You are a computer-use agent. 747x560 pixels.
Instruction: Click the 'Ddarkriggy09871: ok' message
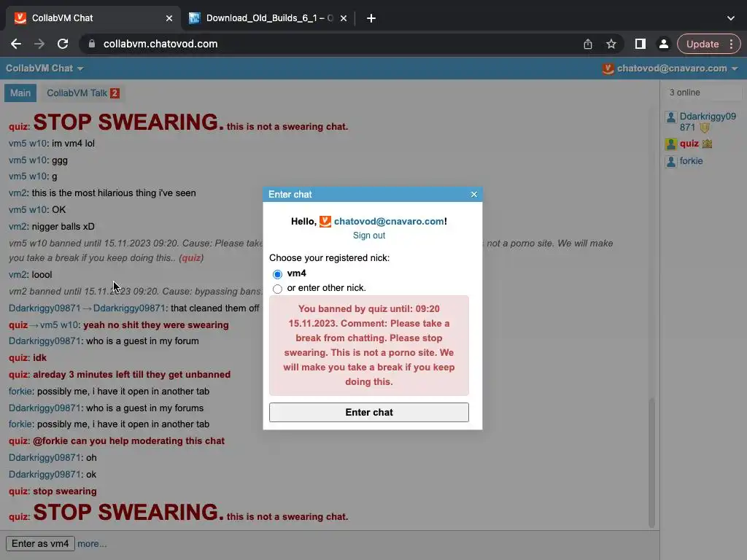click(x=53, y=474)
